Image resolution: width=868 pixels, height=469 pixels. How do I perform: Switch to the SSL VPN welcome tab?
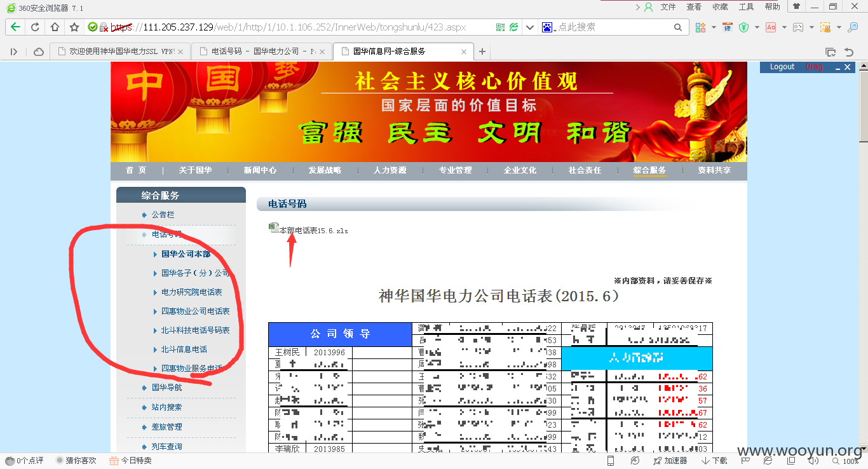point(120,51)
